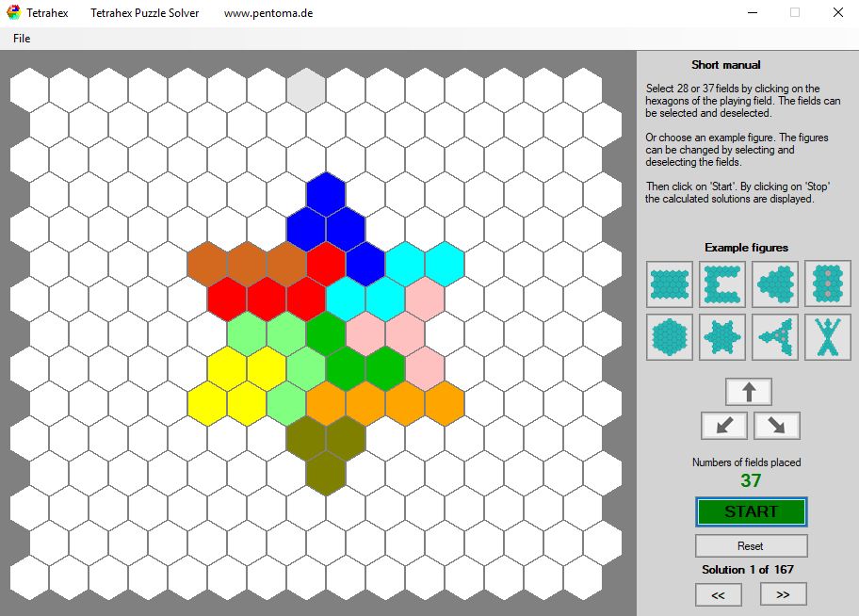Screen dimensions: 859x616
Task: Click the 'Tetrahex Puzzle Solver' title text
Action: [145, 13]
